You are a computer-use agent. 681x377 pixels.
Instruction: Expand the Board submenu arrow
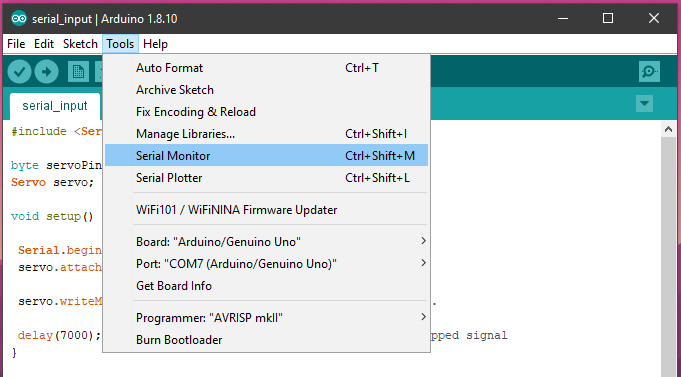(x=423, y=241)
